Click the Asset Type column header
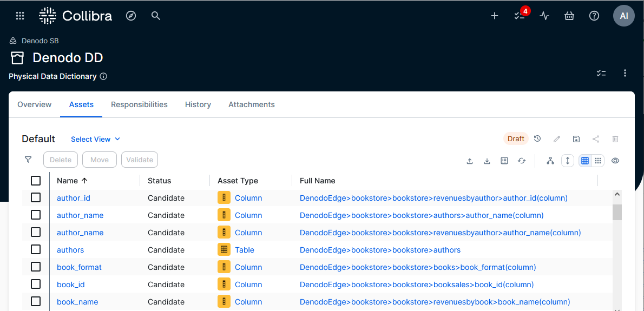644x311 pixels. pyautogui.click(x=238, y=181)
